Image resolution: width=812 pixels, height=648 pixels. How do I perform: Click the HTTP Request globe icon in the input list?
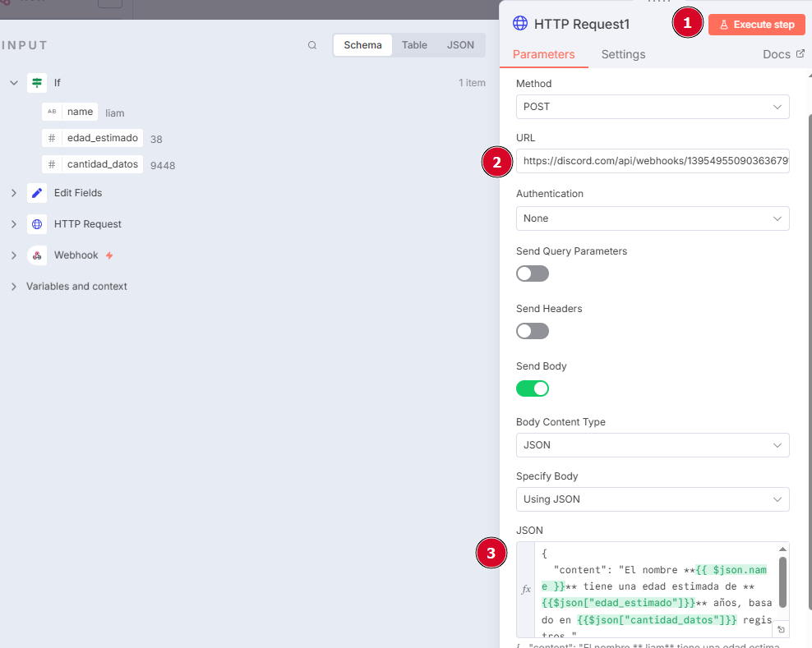(x=37, y=224)
